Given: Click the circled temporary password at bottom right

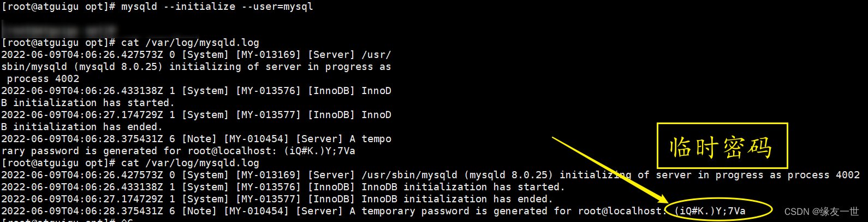Looking at the screenshot, I should [710, 211].
